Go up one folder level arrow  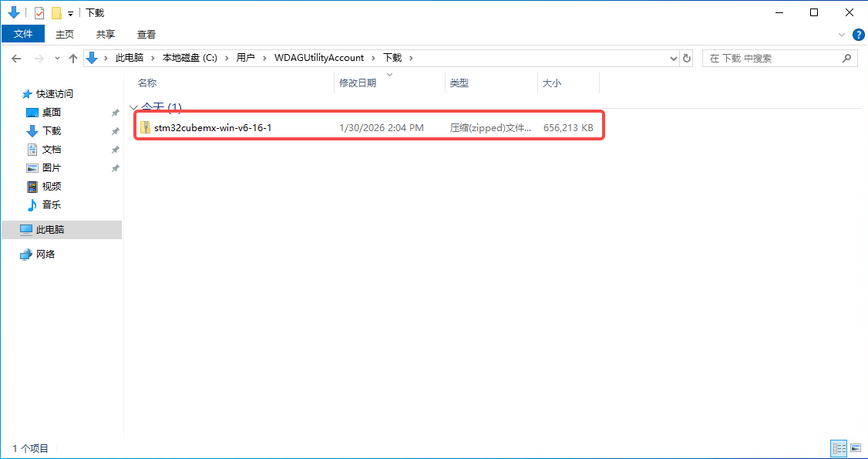point(73,58)
